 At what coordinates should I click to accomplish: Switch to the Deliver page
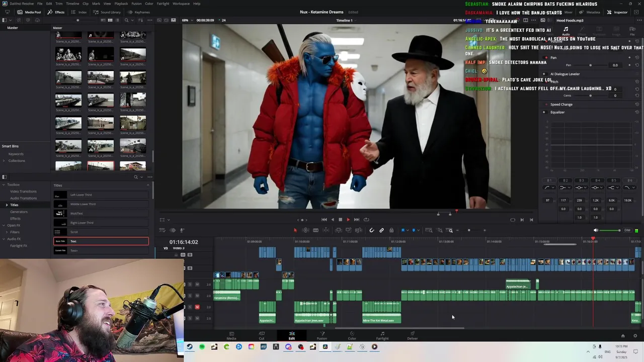pyautogui.click(x=412, y=335)
